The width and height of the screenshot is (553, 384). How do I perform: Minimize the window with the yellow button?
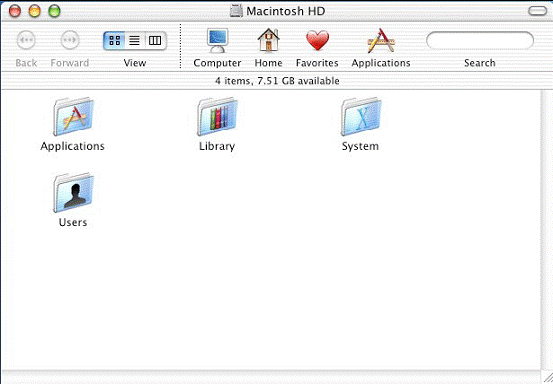pos(35,11)
